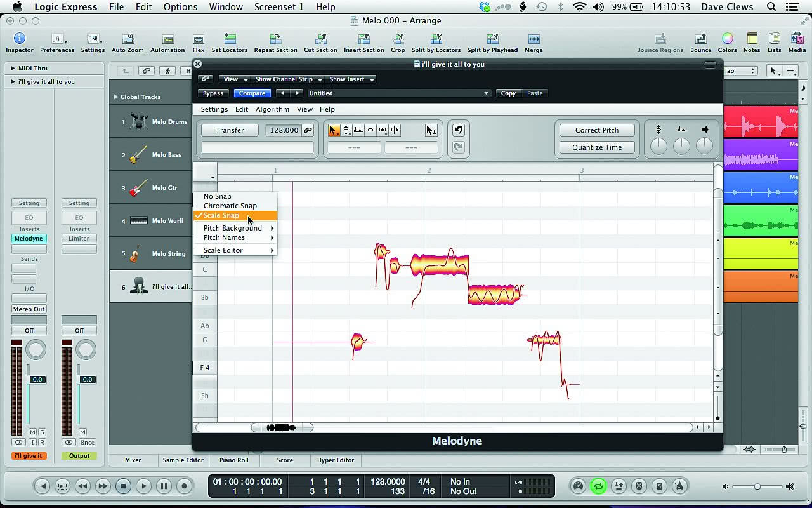Open the plug-in View dropdown

[233, 79]
